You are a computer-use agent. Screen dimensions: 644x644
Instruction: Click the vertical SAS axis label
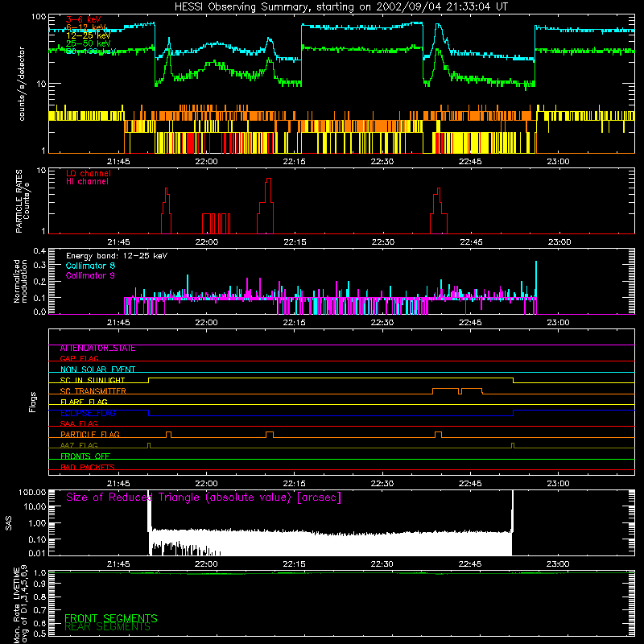(9, 523)
